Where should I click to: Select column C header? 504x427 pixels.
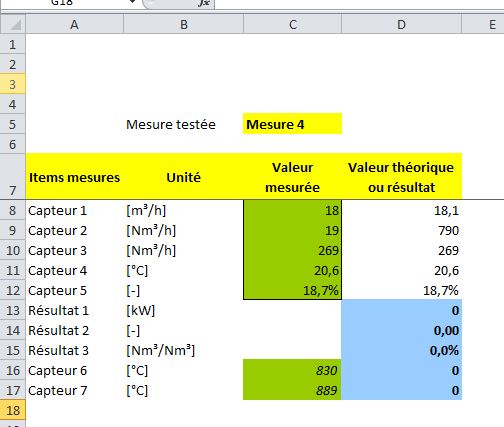pyautogui.click(x=292, y=25)
